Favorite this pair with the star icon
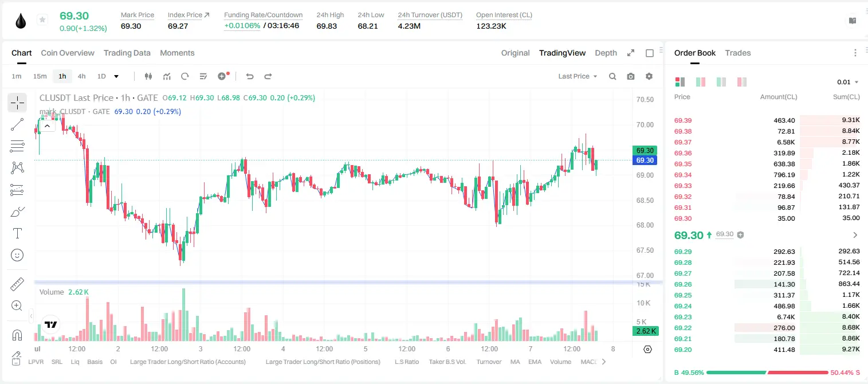Screen dimensions: 868x384 42,20
